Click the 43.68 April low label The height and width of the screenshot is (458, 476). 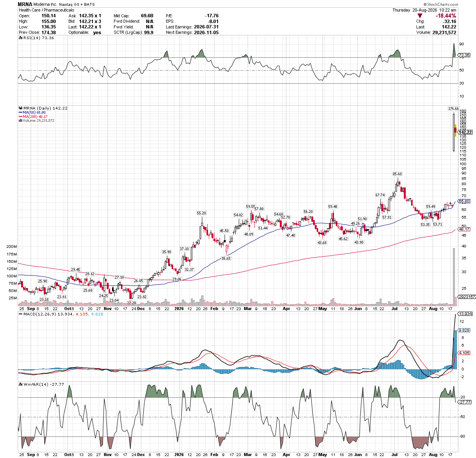[322, 242]
